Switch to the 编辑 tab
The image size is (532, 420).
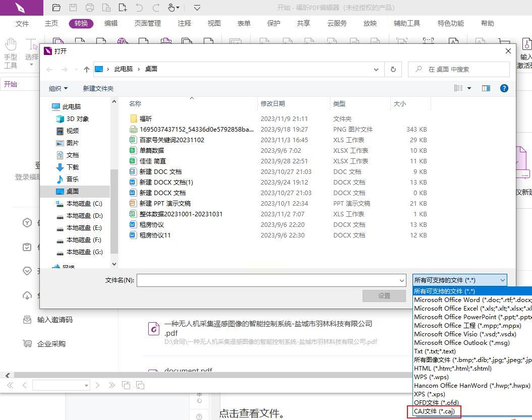click(110, 23)
